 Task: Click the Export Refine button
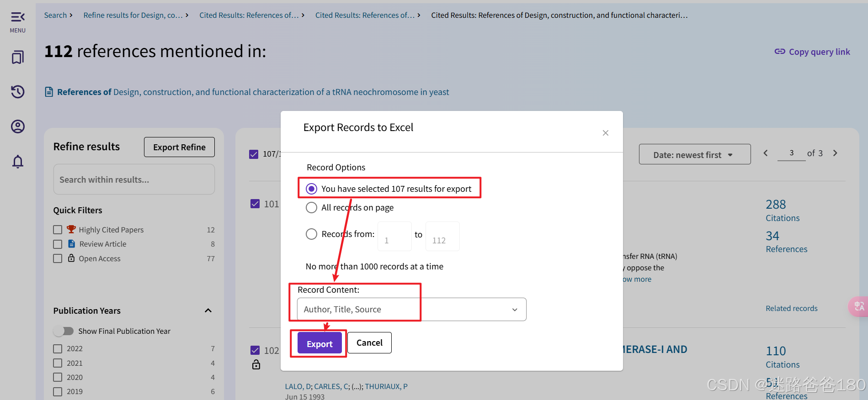click(x=179, y=147)
